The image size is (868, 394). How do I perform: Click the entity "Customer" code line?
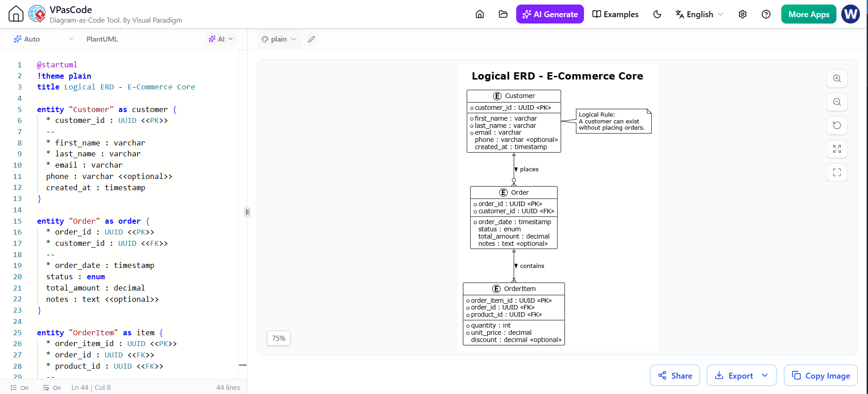click(107, 109)
